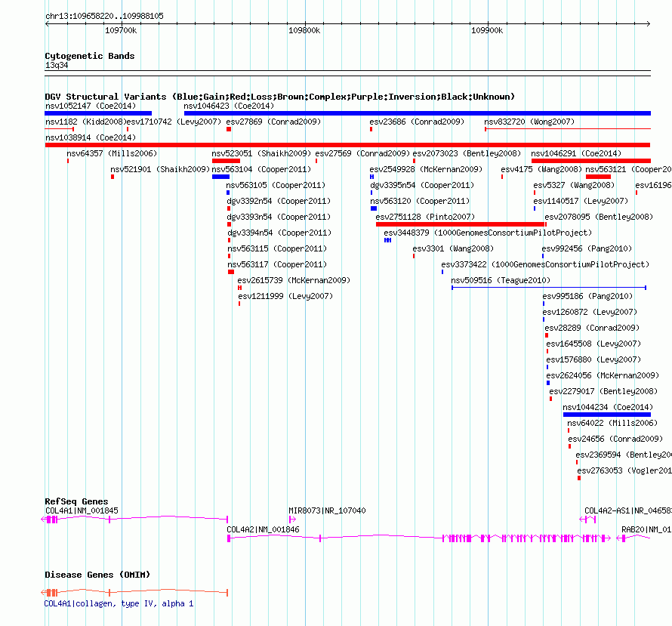The height and width of the screenshot is (626, 672).
Task: Select the dgv3392n54 (Cooper2011) label
Action: [279, 201]
